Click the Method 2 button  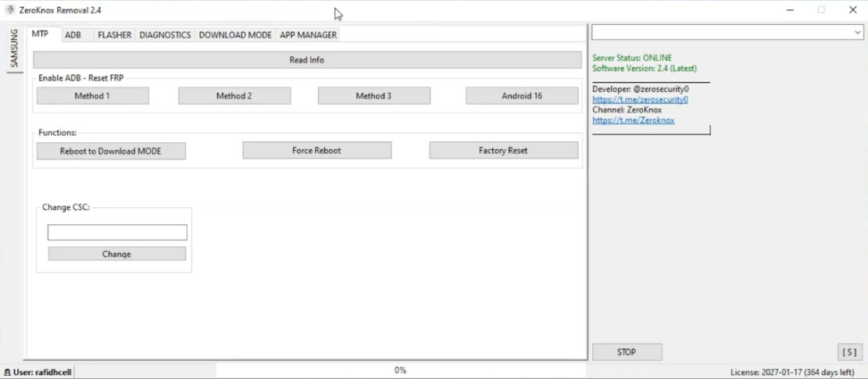[234, 96]
